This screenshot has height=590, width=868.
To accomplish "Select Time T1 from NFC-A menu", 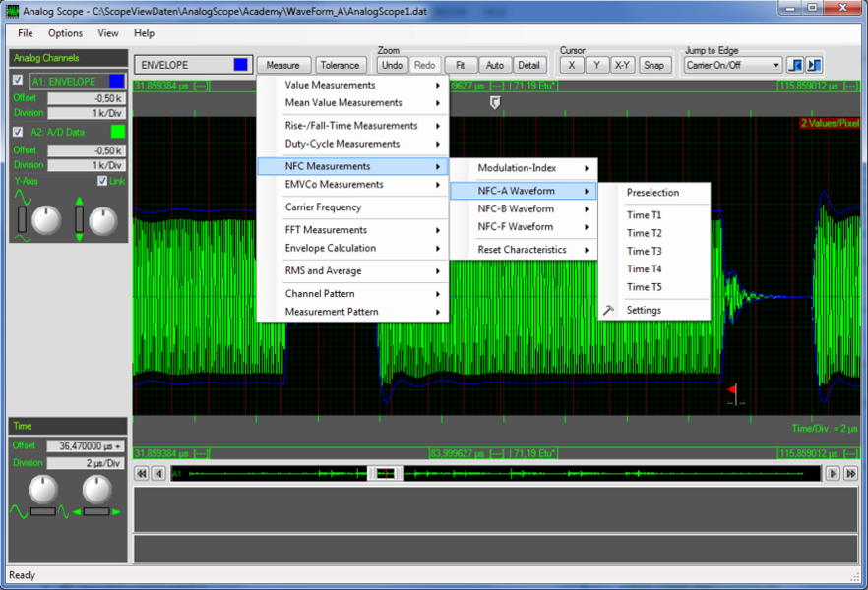I will [x=644, y=215].
